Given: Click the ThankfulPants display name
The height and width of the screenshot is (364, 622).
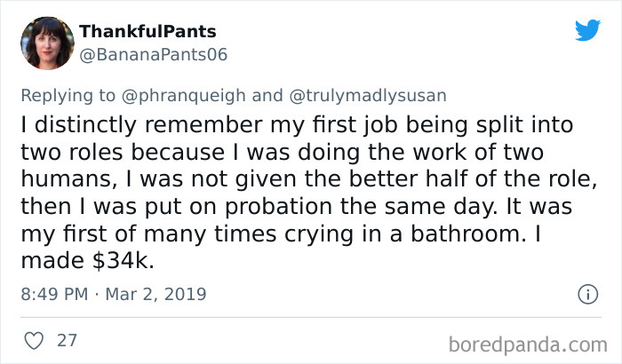Looking at the screenshot, I should pos(148,31).
